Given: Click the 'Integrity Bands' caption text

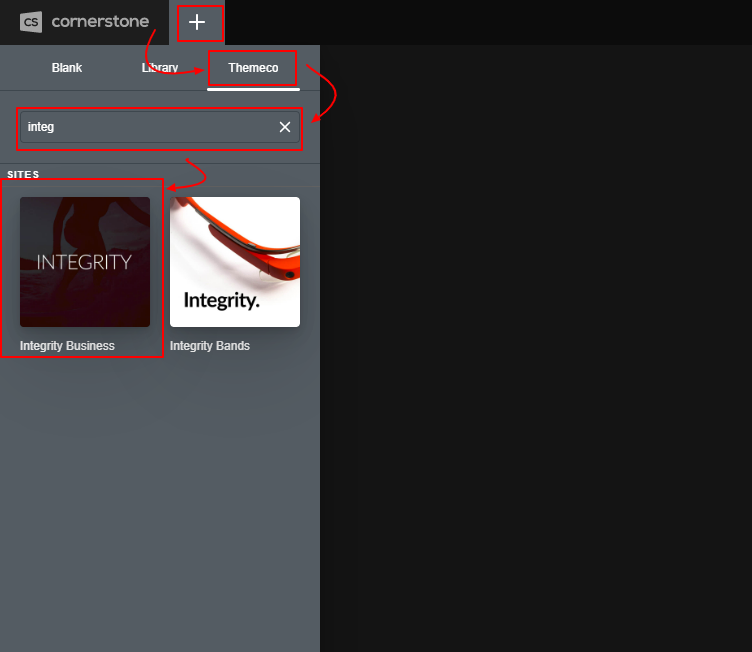Looking at the screenshot, I should (210, 346).
